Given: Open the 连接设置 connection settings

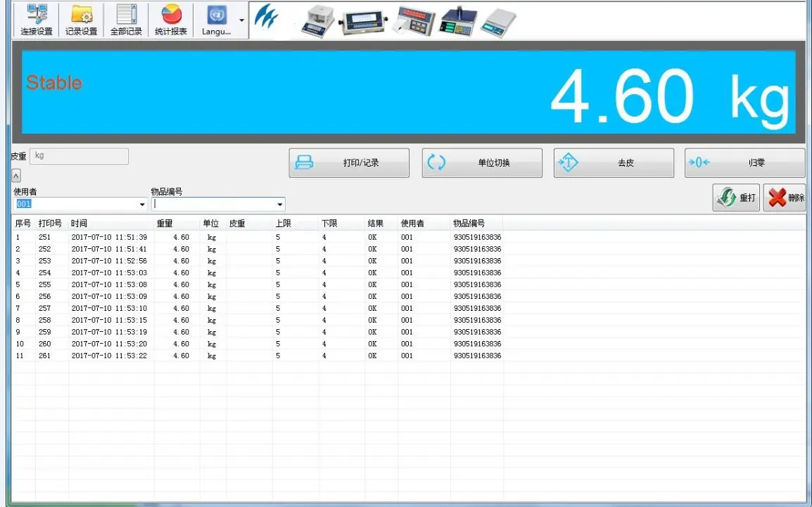Looking at the screenshot, I should pyautogui.click(x=37, y=20).
